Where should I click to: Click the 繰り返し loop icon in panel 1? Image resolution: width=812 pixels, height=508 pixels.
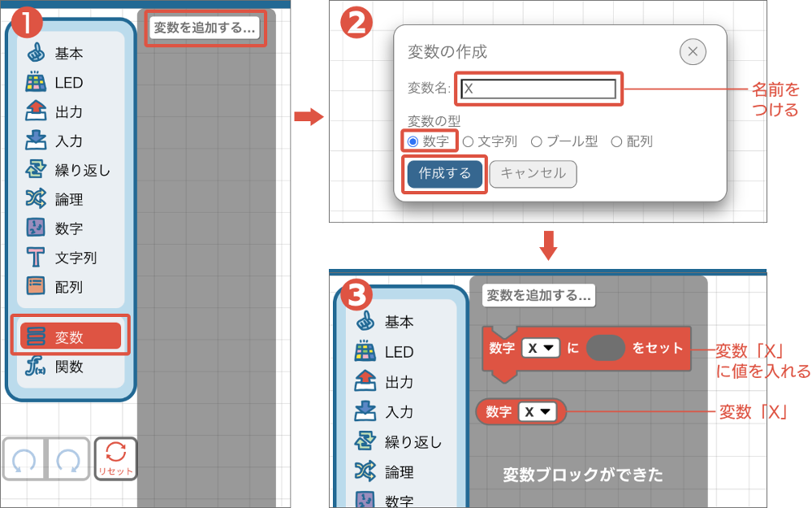[x=36, y=170]
